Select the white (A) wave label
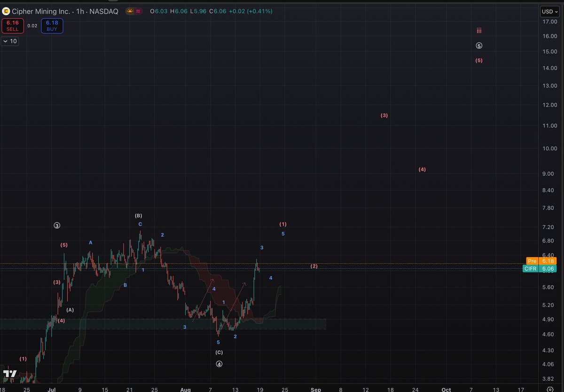The height and width of the screenshot is (392, 564). point(70,310)
